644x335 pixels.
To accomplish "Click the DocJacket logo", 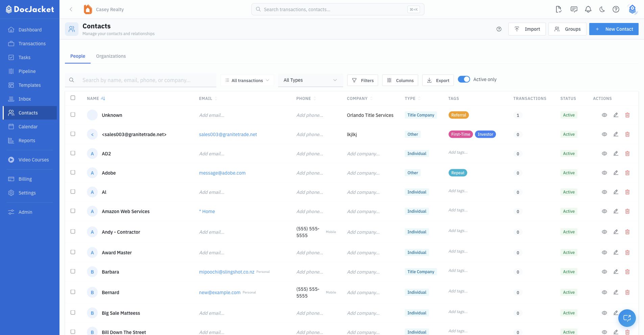I will click(x=30, y=9).
